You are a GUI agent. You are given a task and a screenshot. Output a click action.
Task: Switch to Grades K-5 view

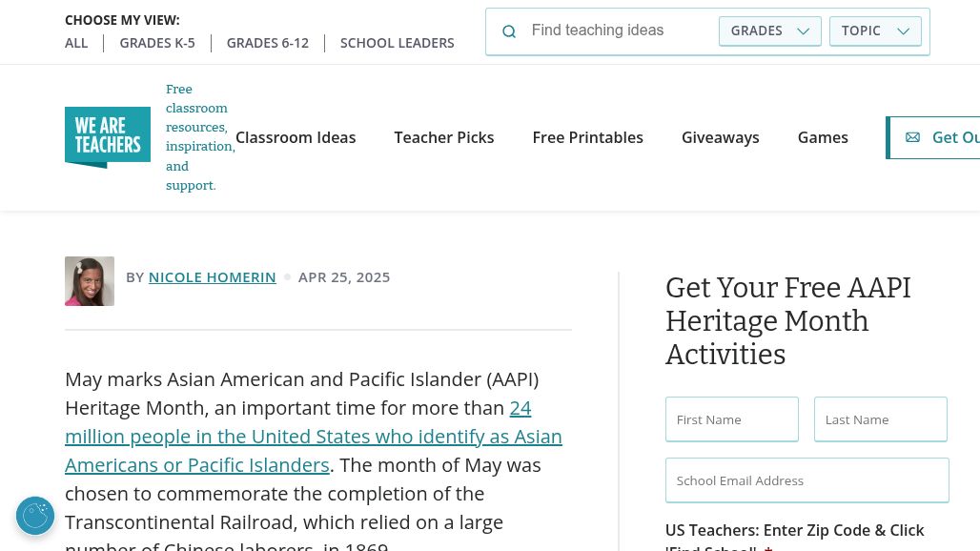(x=157, y=43)
